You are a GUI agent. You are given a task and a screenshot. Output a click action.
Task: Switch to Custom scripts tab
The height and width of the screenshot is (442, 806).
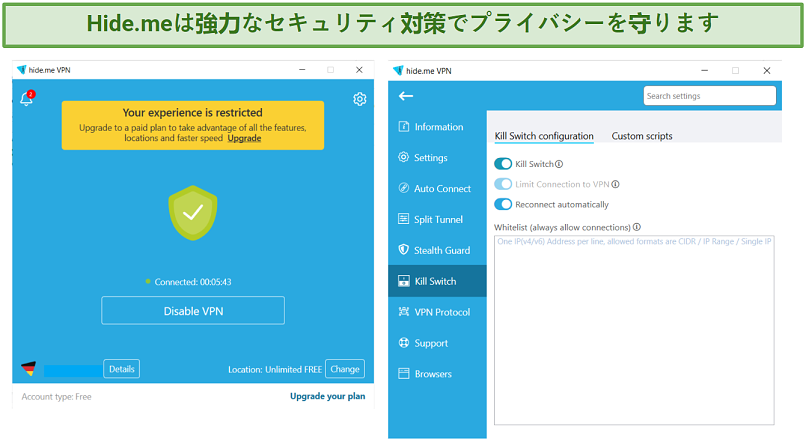click(642, 136)
